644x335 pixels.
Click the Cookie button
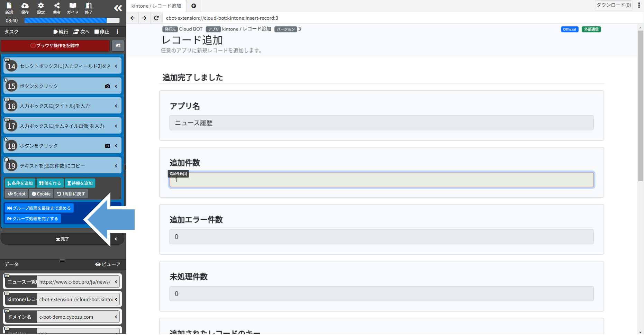point(41,194)
